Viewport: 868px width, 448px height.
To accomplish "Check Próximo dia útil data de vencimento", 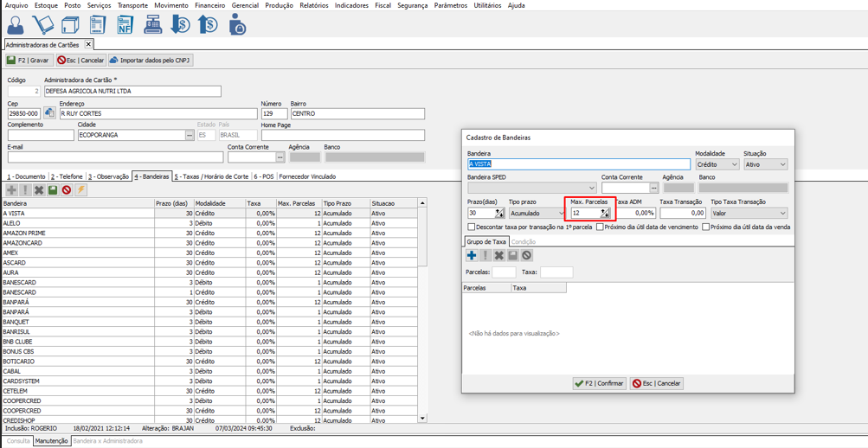I will tap(600, 227).
